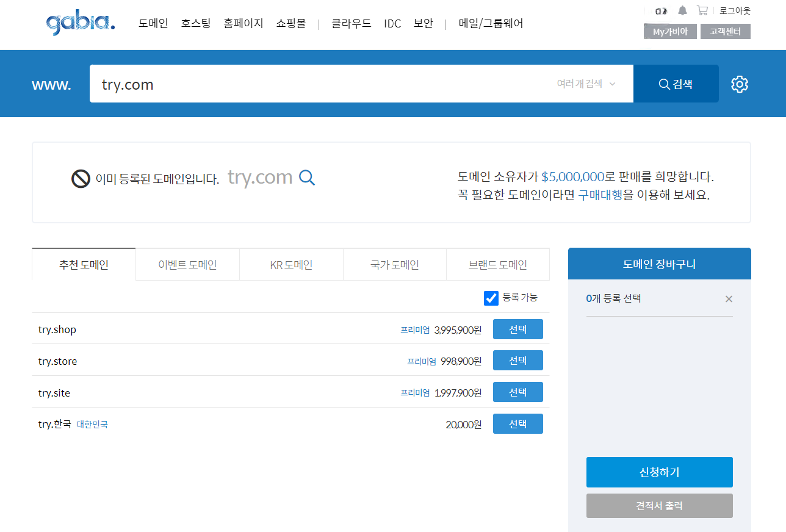Click the 대한민국 label

(92, 425)
